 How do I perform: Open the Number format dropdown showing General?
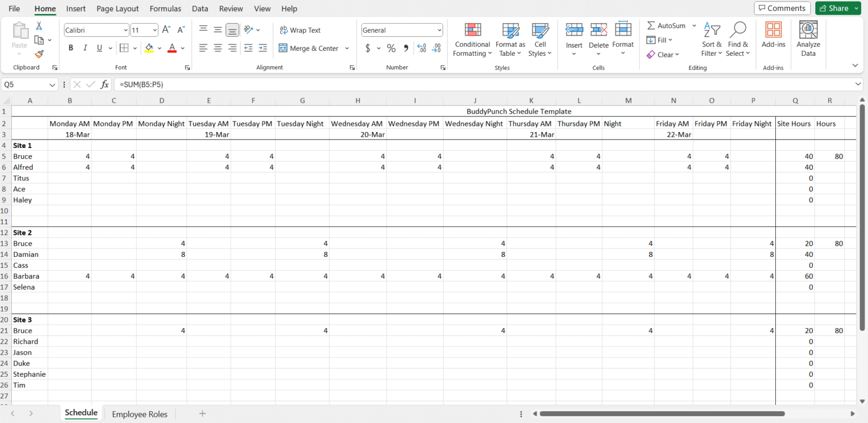point(401,29)
